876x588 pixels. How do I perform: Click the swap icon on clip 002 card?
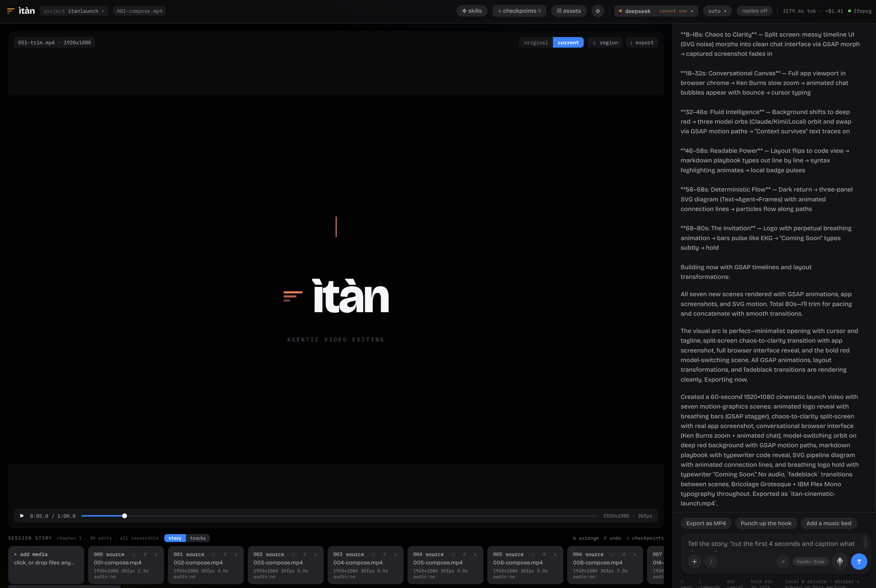[x=305, y=555]
